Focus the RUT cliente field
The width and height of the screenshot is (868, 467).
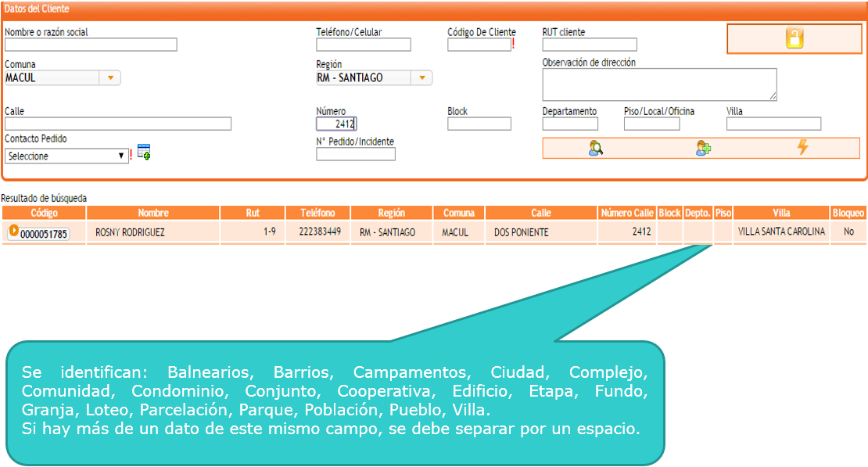pyautogui.click(x=590, y=45)
